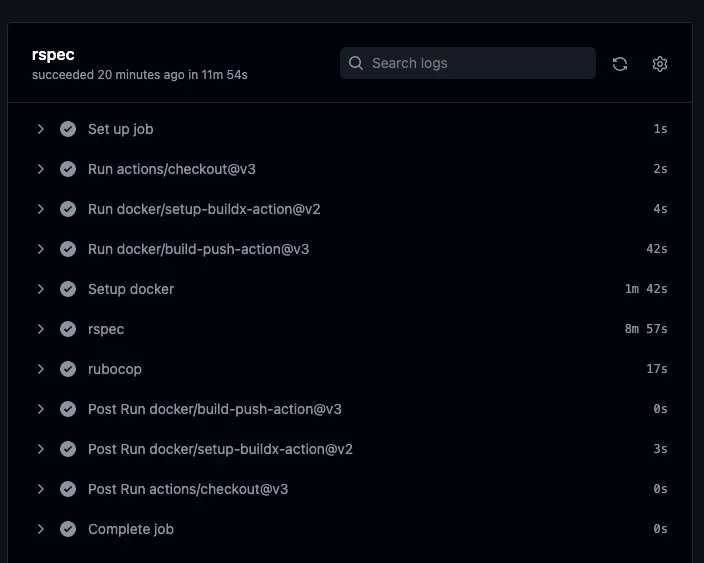Image resolution: width=704 pixels, height=563 pixels.
Task: Expand the Complete job step chevron
Action: click(41, 529)
